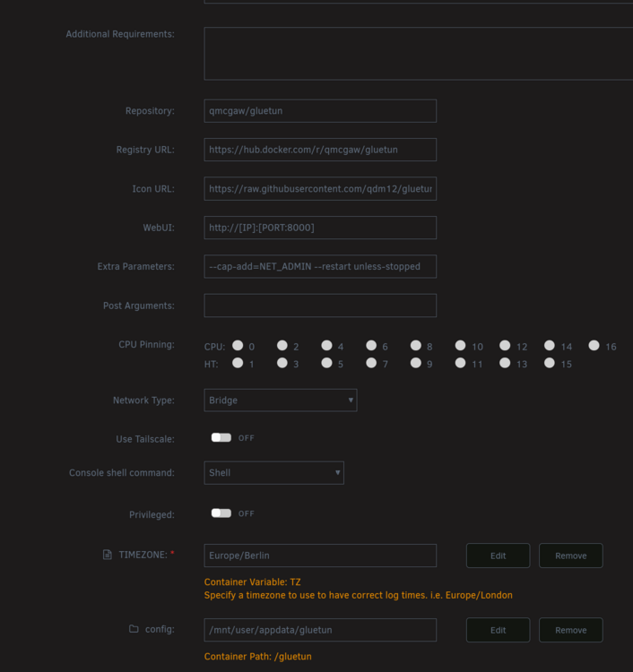
Task: Pin container to CPU 4
Action: point(326,346)
